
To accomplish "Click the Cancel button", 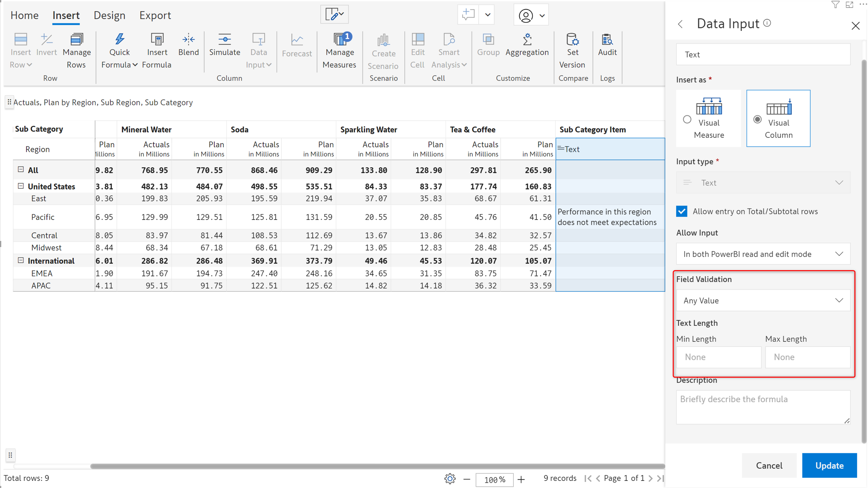I will (769, 465).
